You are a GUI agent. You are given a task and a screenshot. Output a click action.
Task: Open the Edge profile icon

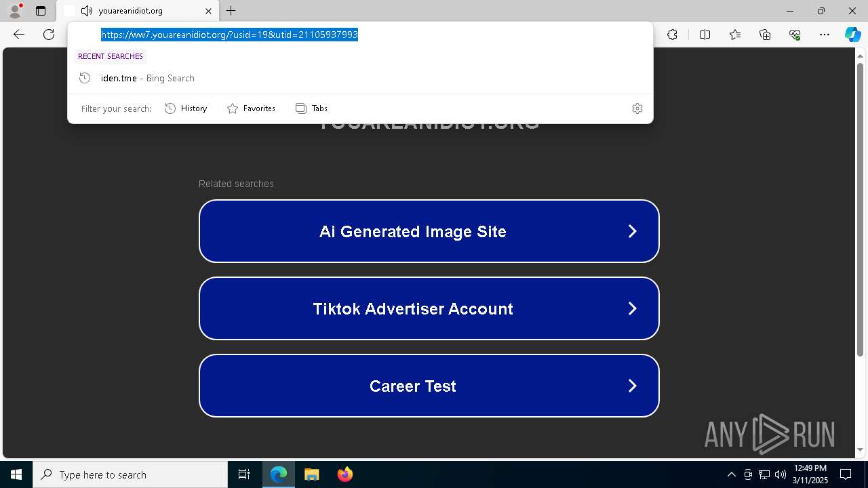15,11
